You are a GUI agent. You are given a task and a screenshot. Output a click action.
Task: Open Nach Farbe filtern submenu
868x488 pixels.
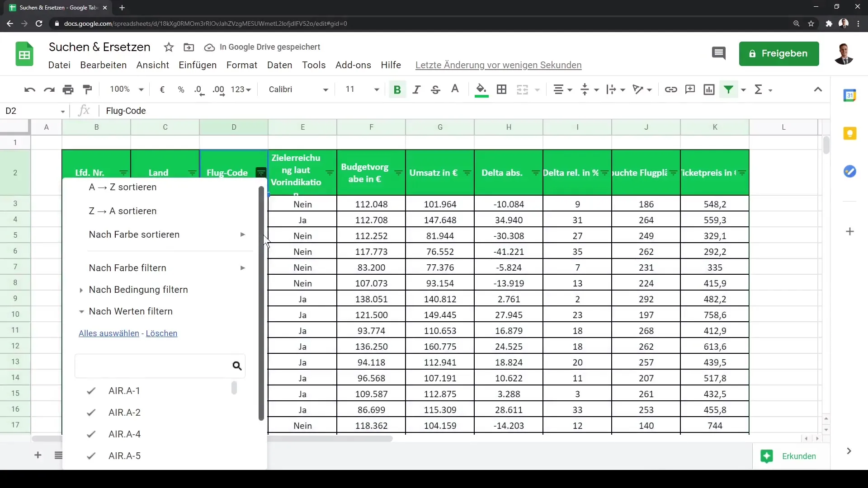(x=167, y=268)
